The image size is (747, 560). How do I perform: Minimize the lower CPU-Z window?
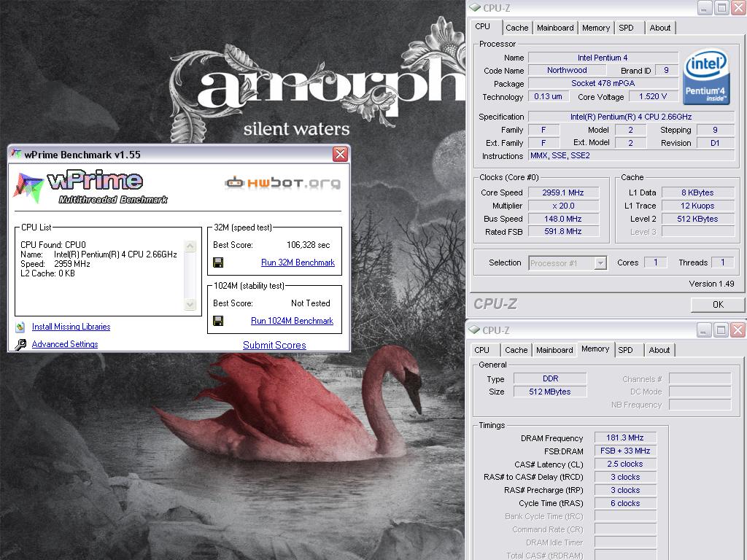704,330
